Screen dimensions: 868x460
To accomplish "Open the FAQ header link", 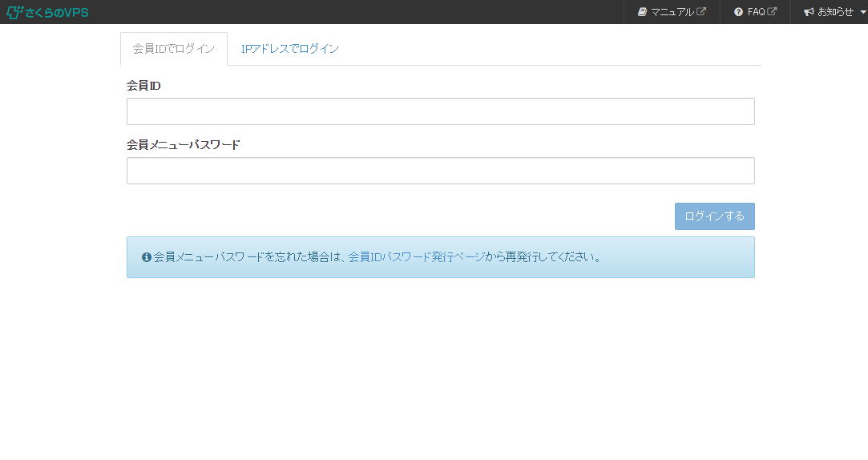I will click(756, 12).
